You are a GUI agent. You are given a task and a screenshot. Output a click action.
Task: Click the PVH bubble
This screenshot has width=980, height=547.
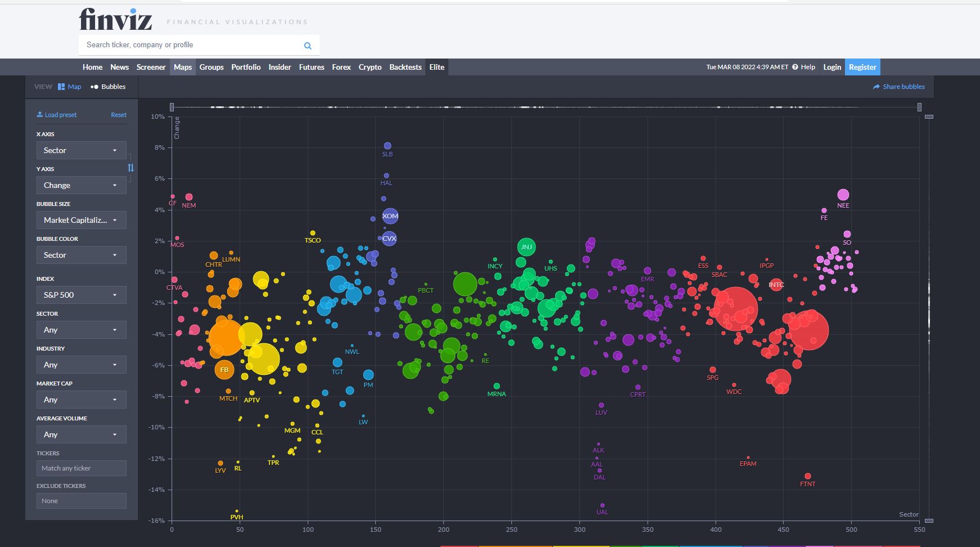(x=237, y=511)
